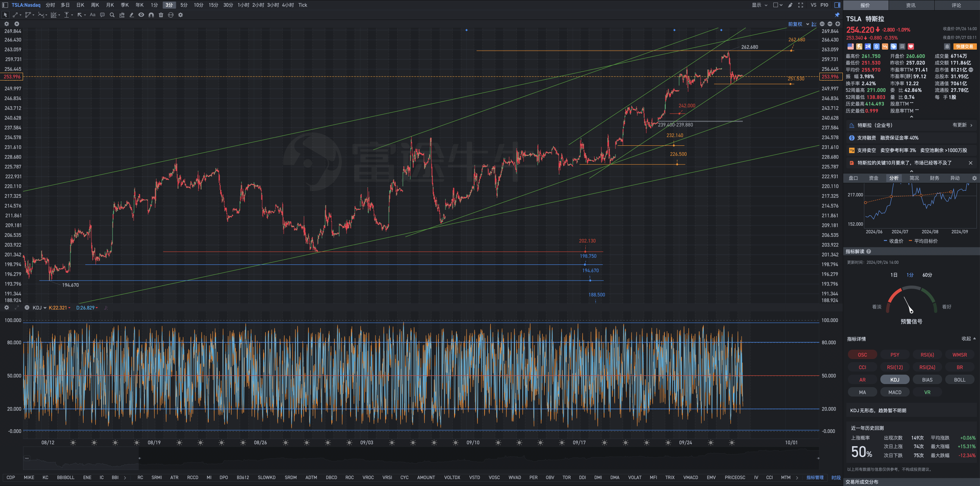The image size is (980, 486).
Task: Open D line value dropdown arrow
Action: point(97,308)
